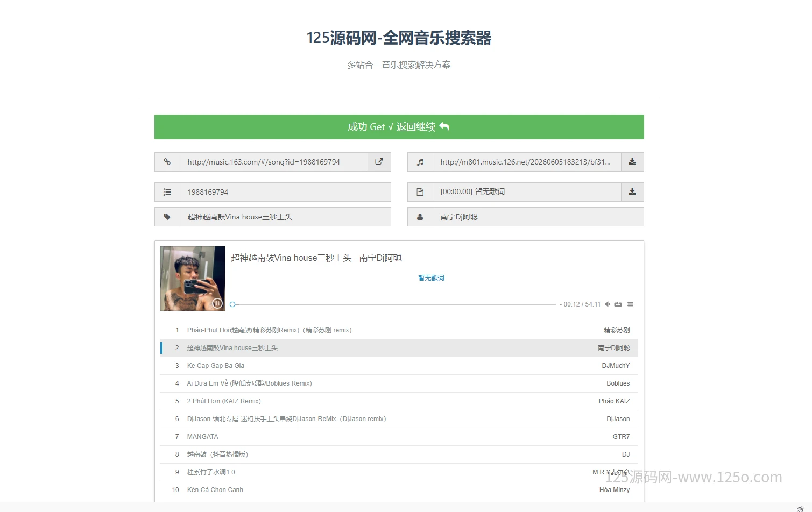This screenshot has height=512, width=812.
Task: Play track 5 2 Phút Hơn KAIZ Remix
Action: (399, 401)
